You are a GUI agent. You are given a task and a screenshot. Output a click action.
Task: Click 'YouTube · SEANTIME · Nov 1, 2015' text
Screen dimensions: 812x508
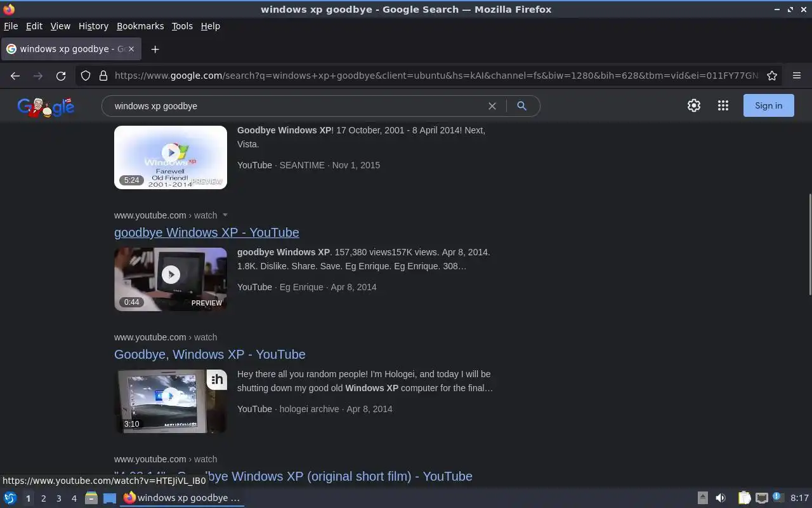[x=308, y=165]
